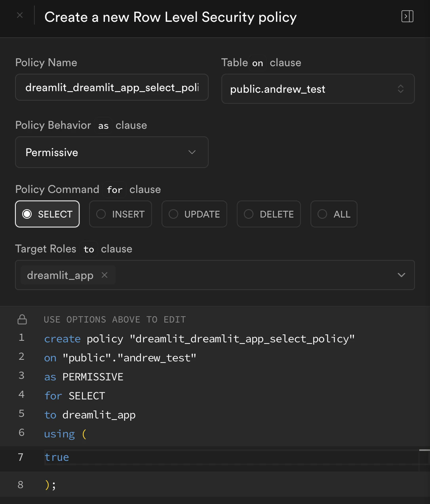Select the UPDATE policy command
Screen dimensions: 430x504
click(194, 214)
